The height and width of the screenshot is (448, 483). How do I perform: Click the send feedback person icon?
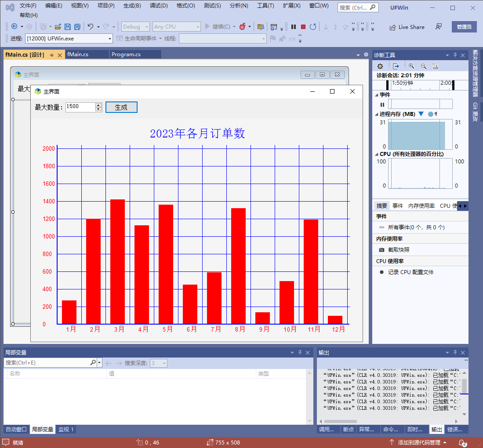[439, 27]
